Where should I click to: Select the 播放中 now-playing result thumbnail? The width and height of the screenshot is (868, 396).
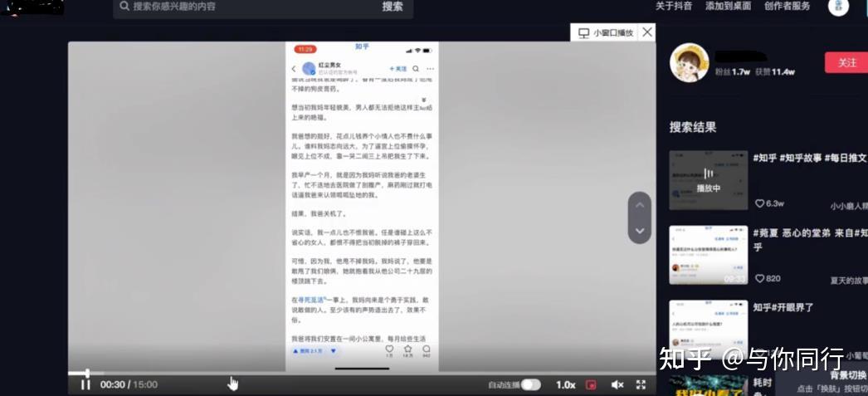pyautogui.click(x=708, y=180)
